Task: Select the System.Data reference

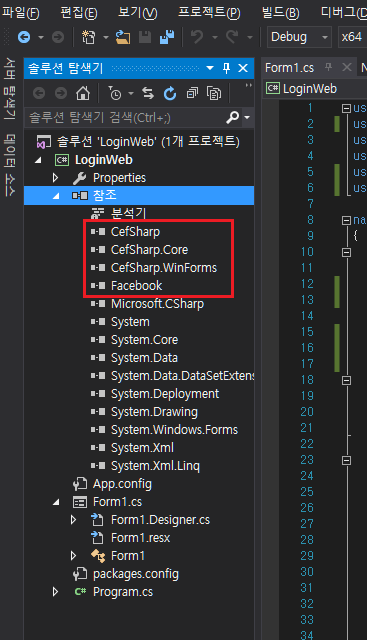Action: 134,358
